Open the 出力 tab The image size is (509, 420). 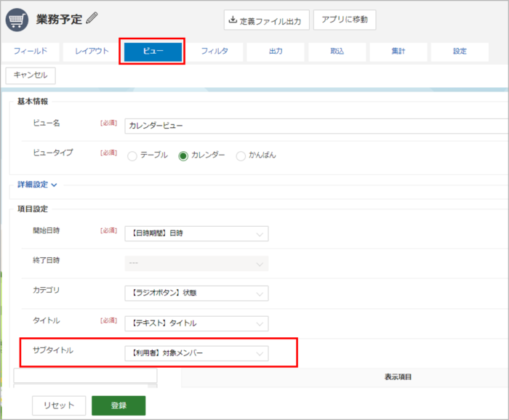[x=276, y=52]
